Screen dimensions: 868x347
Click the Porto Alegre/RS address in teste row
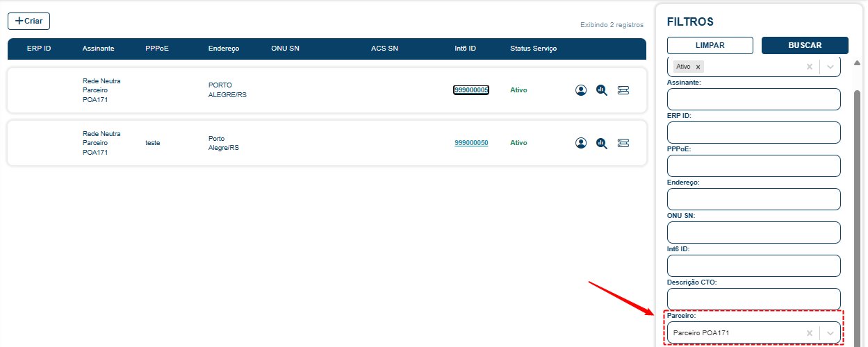223,143
